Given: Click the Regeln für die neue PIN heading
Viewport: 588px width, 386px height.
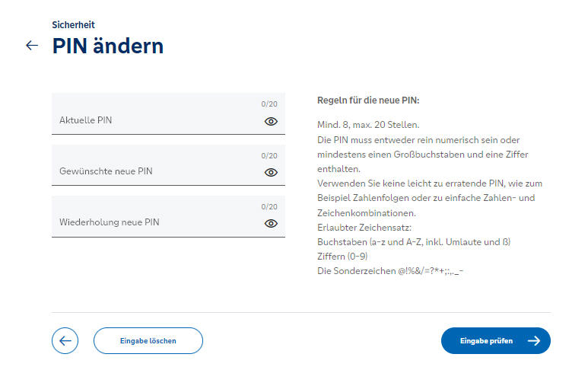Looking at the screenshot, I should pyautogui.click(x=368, y=100).
